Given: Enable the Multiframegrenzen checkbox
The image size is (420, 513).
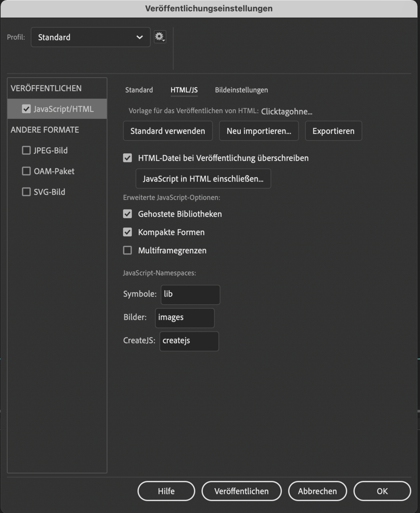Looking at the screenshot, I should pyautogui.click(x=128, y=250).
